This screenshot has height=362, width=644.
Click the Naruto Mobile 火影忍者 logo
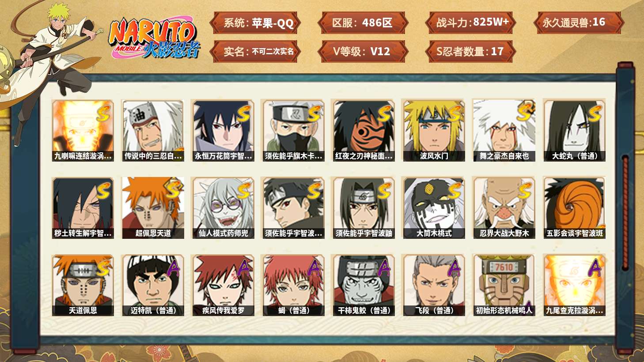(154, 38)
